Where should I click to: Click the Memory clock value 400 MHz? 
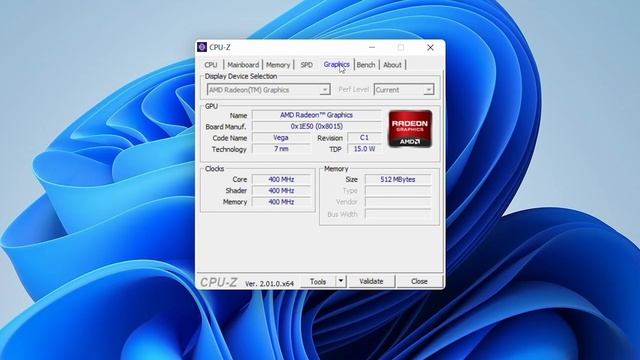pyautogui.click(x=281, y=202)
